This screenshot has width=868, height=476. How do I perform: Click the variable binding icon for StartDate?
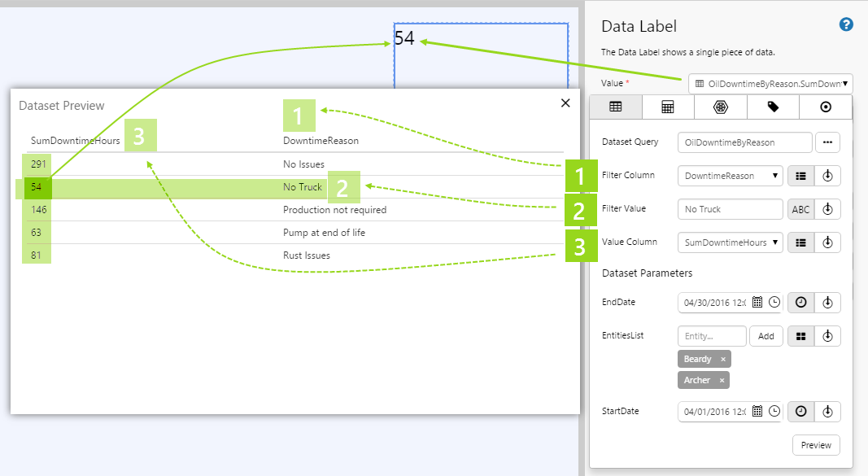click(x=827, y=411)
